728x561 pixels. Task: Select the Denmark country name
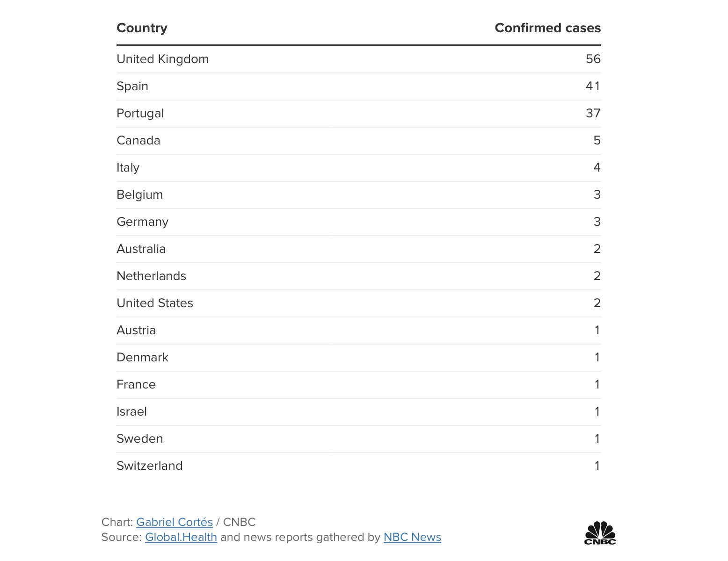(142, 358)
